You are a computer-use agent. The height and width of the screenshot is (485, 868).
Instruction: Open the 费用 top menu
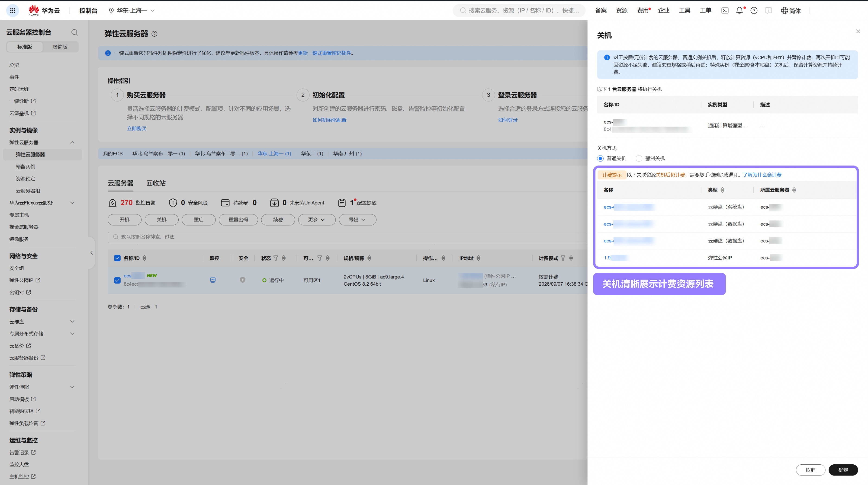643,10
